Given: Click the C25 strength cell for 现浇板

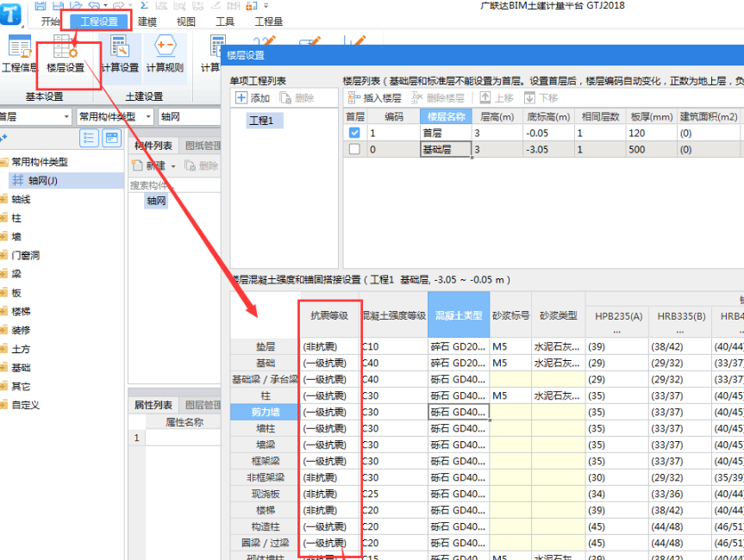Looking at the screenshot, I should [394, 494].
